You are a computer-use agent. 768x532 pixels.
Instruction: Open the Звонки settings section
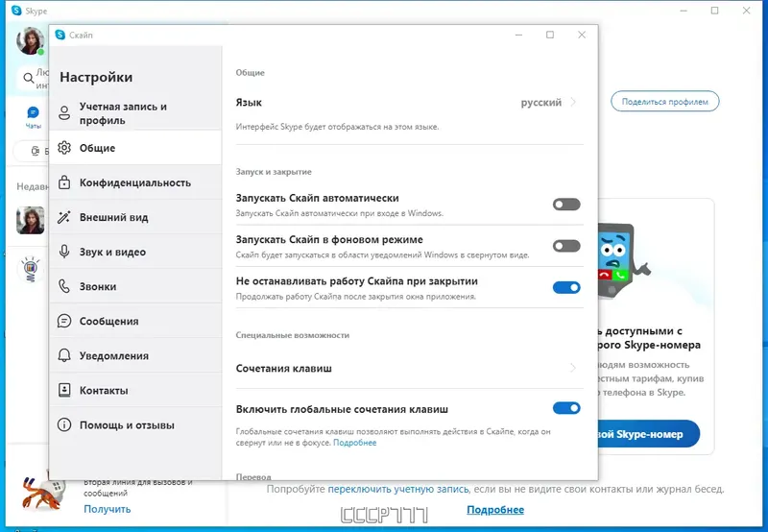135,286
